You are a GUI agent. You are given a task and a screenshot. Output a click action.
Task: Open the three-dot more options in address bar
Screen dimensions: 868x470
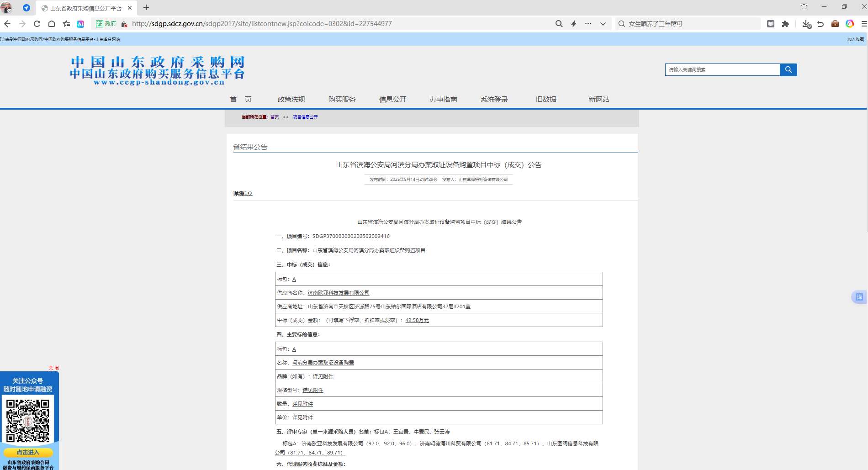588,24
